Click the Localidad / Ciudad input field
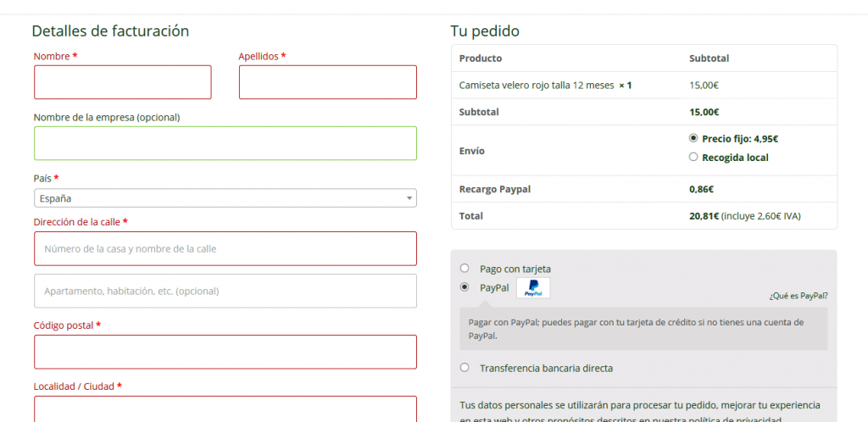This screenshot has width=868, height=422. tap(225, 409)
